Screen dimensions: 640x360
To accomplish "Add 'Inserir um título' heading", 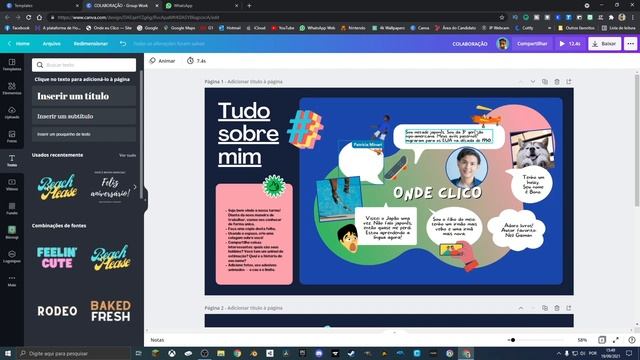I will [84, 96].
